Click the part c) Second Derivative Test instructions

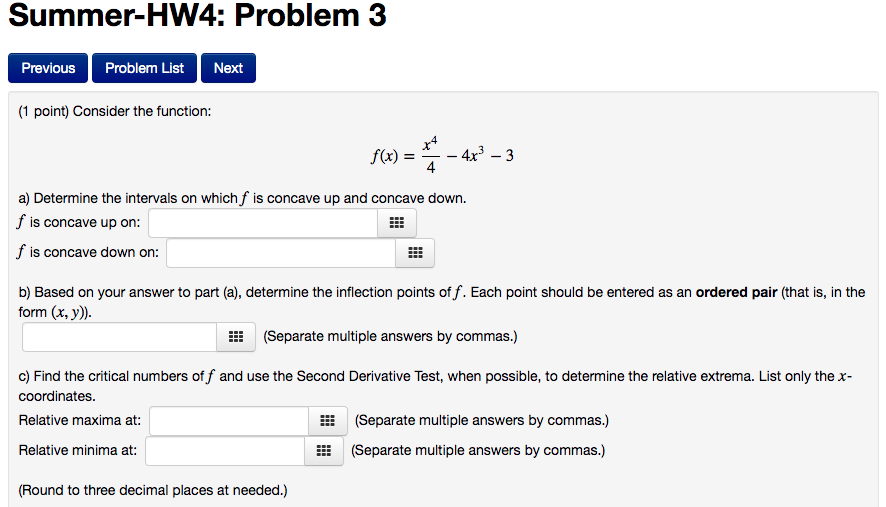pyautogui.click(x=435, y=386)
